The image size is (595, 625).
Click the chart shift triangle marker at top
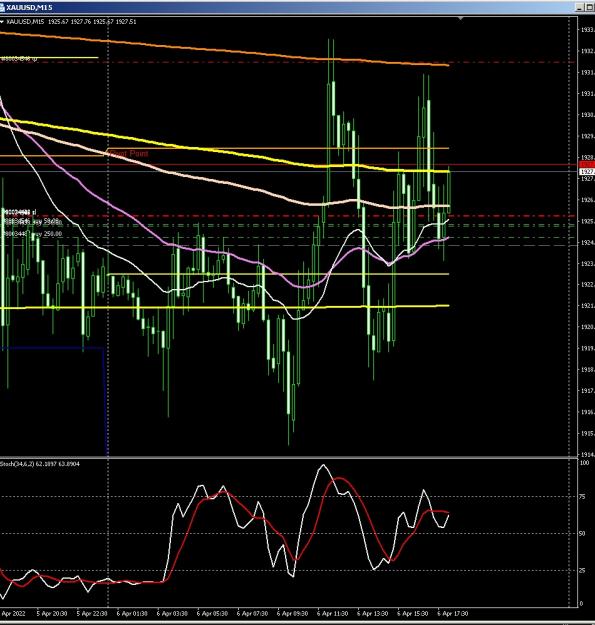461,18
